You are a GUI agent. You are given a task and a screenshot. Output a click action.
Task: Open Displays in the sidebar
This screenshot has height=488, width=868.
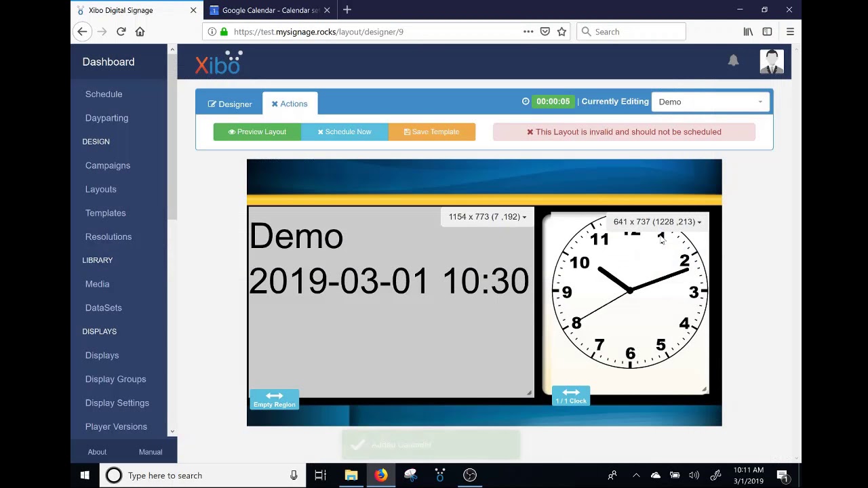pyautogui.click(x=102, y=355)
